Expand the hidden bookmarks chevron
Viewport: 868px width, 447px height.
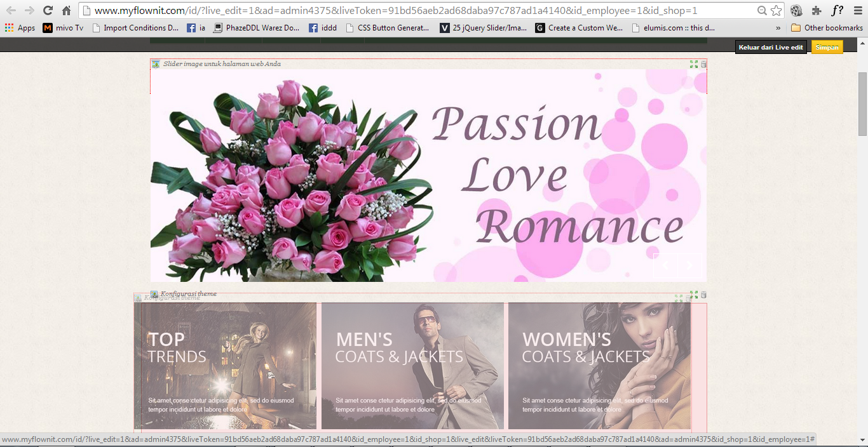pos(778,28)
